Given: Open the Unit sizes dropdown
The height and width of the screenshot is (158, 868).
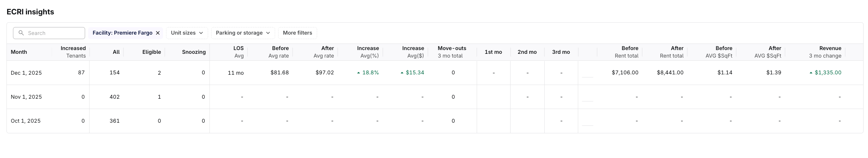Looking at the screenshot, I should click(x=187, y=33).
